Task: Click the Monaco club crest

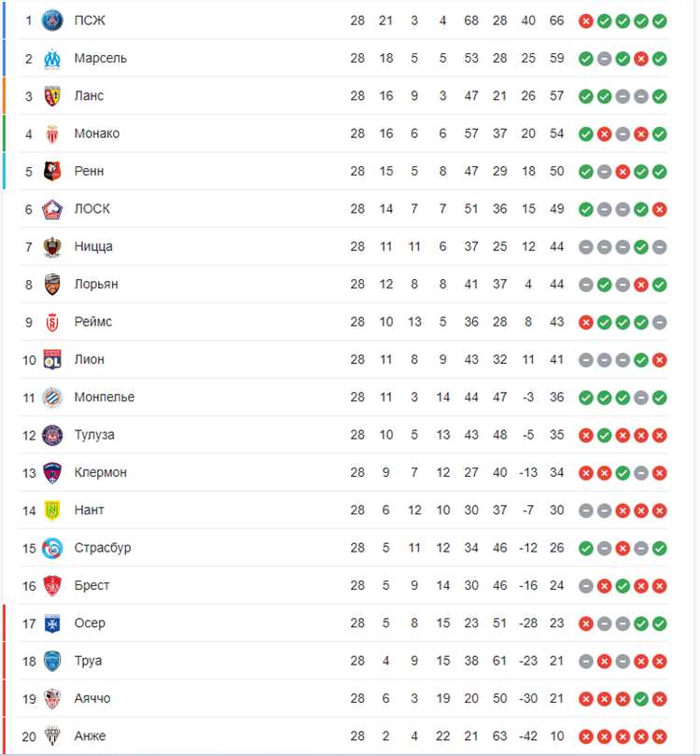Action: 52,133
